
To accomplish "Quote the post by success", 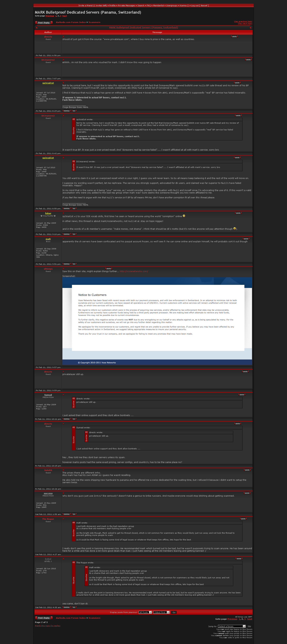I will (x=247, y=493).
